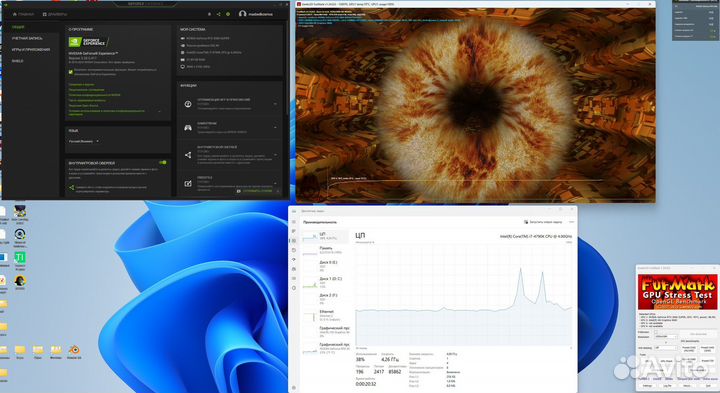Open Processes page icon in Task Manager

pos(294,231)
